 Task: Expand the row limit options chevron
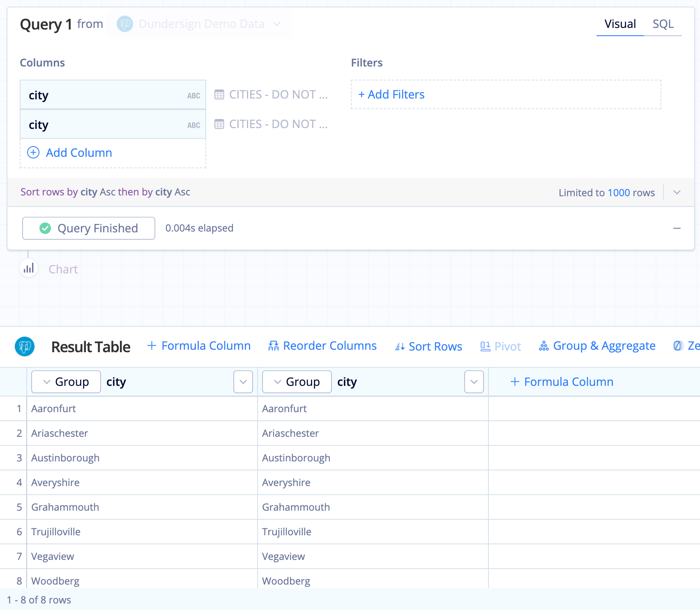click(677, 192)
